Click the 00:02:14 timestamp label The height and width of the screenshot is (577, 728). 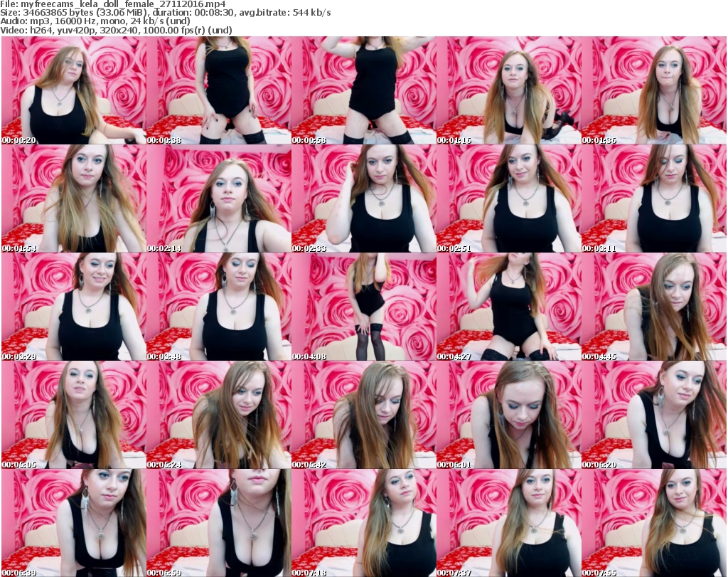tap(164, 248)
